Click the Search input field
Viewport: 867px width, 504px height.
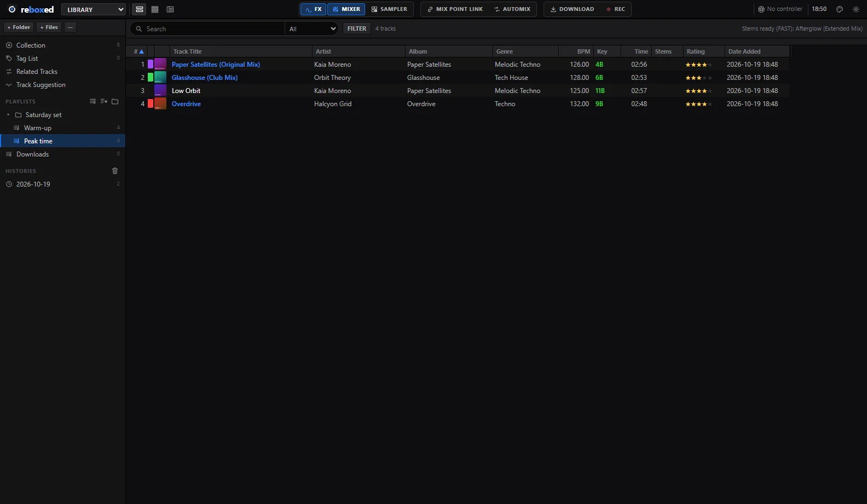[x=208, y=28]
